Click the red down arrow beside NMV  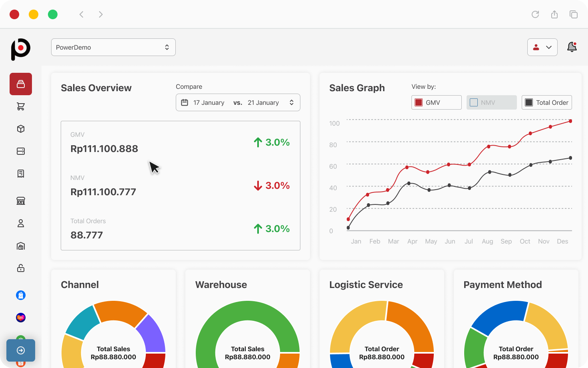click(x=258, y=186)
